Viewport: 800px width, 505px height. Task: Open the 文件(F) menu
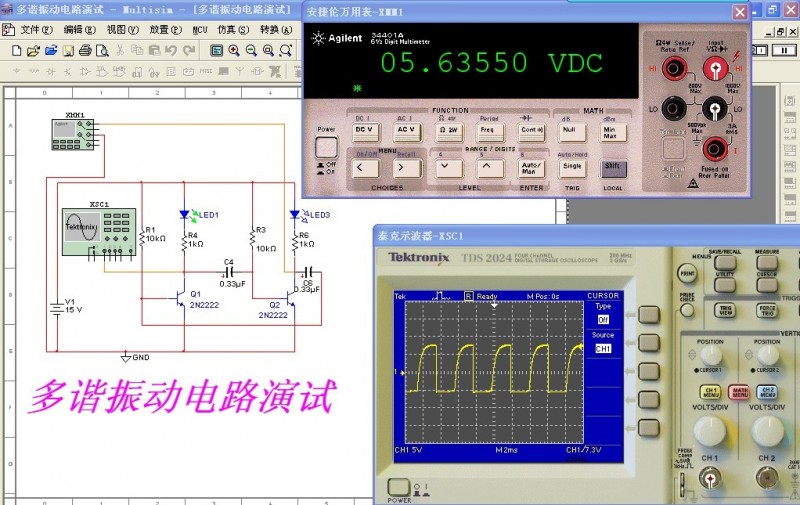coord(37,30)
